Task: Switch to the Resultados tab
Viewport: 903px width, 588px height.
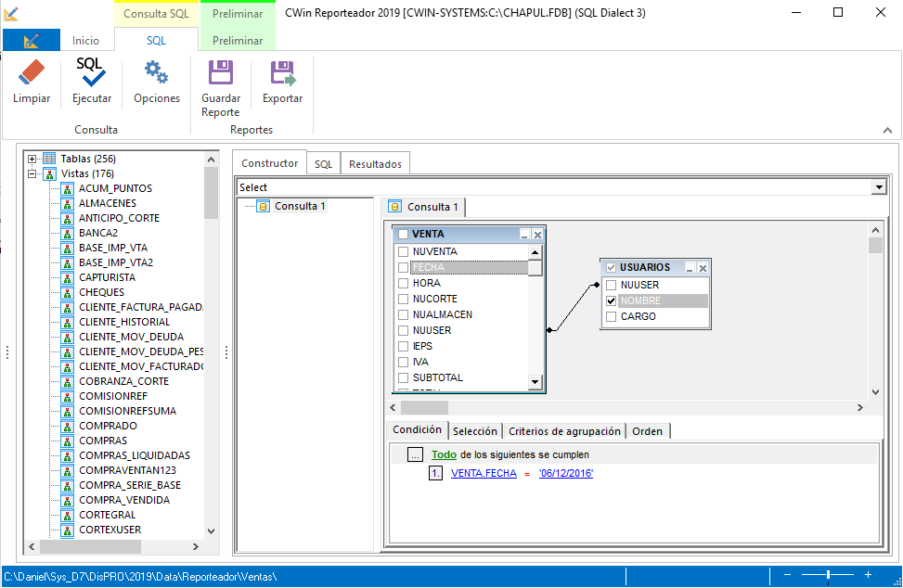Action: 375,162
